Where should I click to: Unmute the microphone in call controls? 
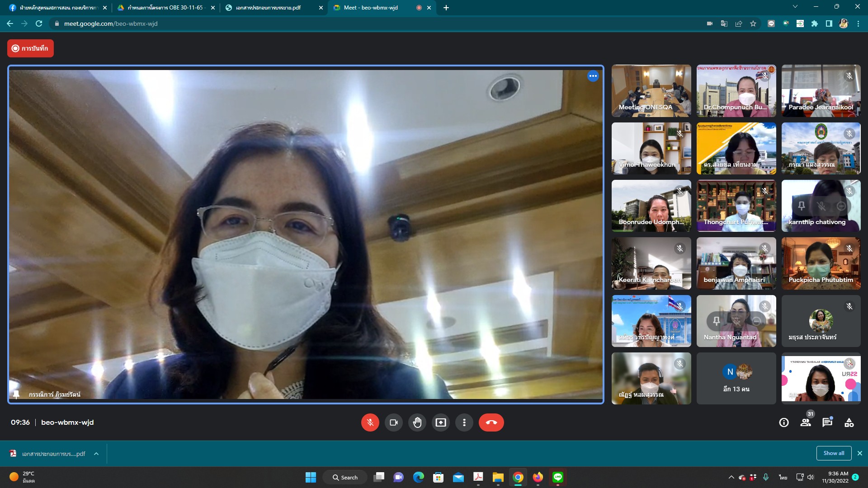(x=370, y=422)
